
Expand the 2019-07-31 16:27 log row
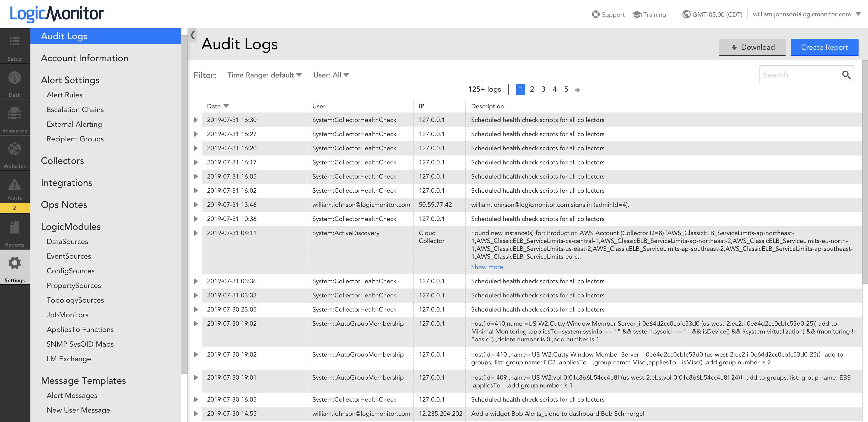tap(196, 134)
